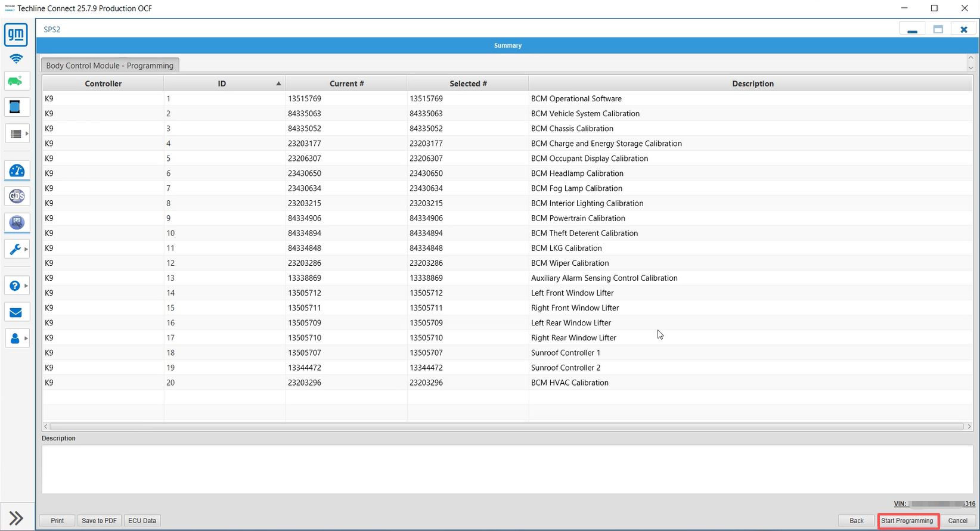Expand the list menu in sidebar

coord(17,134)
